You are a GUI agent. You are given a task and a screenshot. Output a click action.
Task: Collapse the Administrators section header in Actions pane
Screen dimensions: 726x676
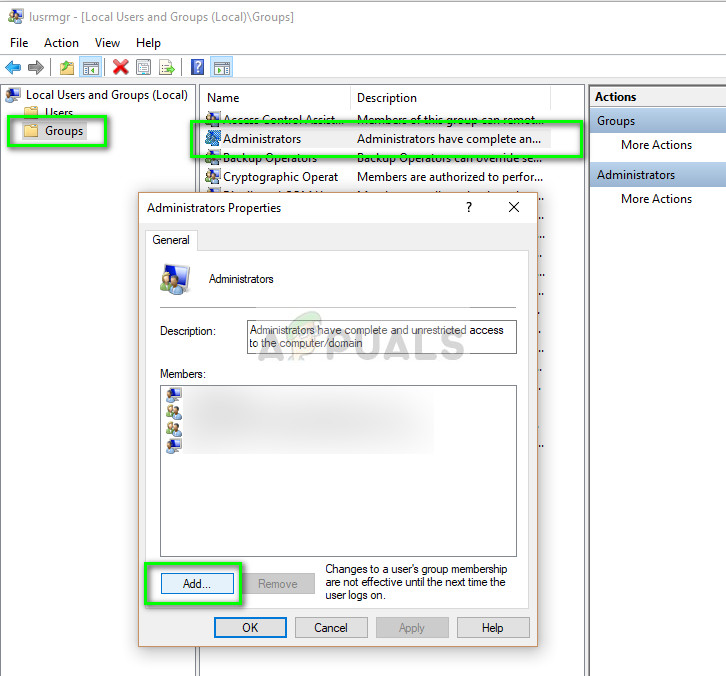(x=658, y=175)
